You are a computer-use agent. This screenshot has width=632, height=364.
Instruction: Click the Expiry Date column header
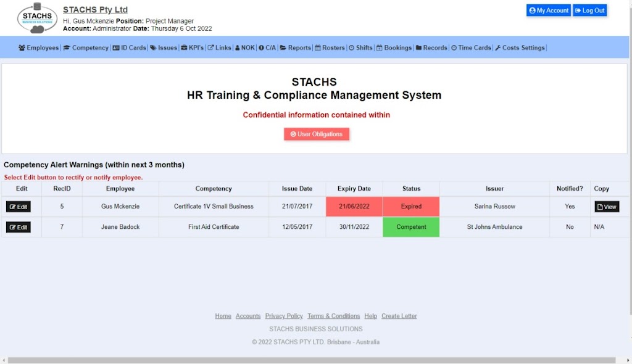point(354,189)
